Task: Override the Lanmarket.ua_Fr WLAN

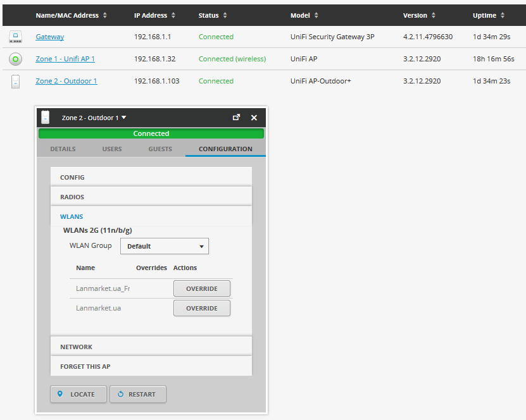Action: tap(201, 288)
